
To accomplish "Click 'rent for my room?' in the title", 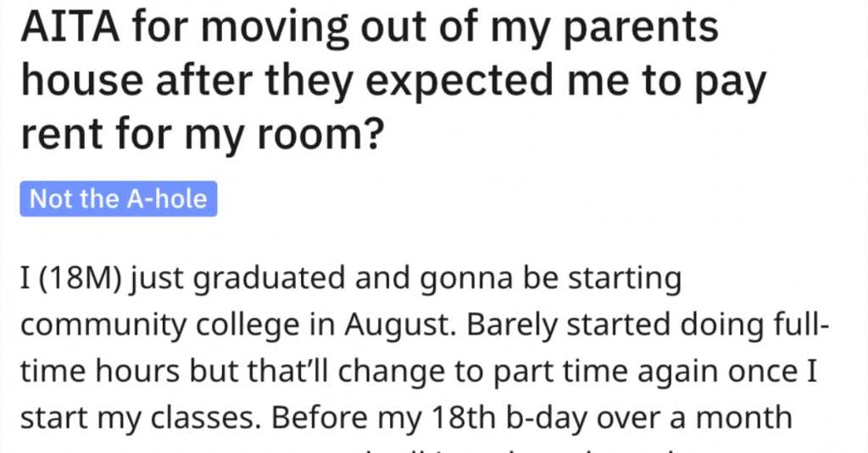I will (x=202, y=135).
